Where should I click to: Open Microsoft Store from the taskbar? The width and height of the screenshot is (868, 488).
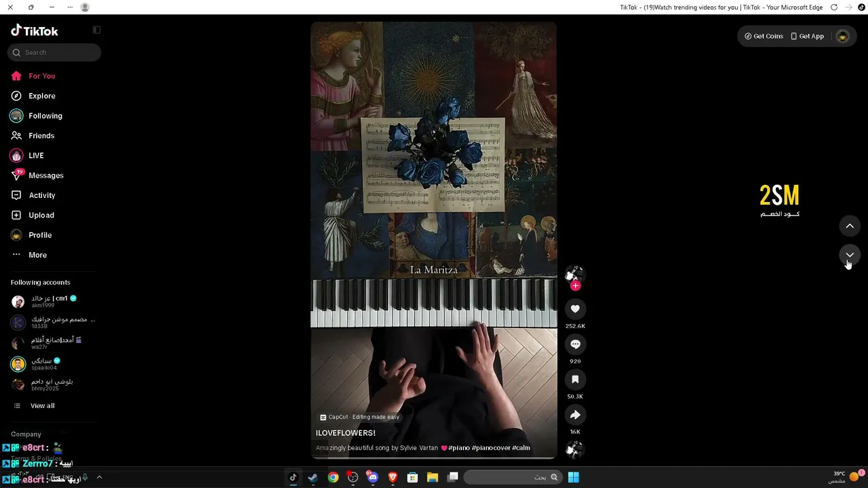point(412,477)
